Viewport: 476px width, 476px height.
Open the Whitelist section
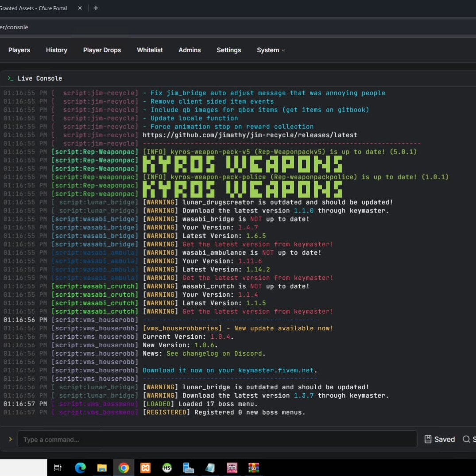tap(150, 50)
